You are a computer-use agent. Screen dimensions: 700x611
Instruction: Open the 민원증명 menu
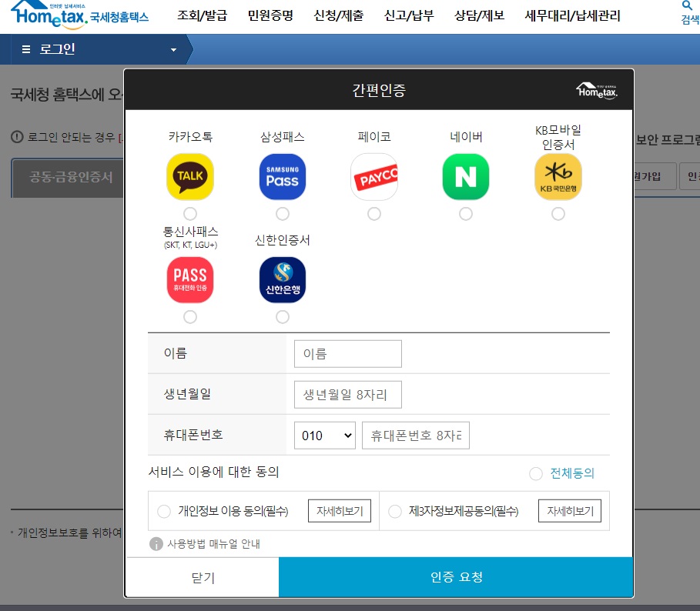coord(270,15)
